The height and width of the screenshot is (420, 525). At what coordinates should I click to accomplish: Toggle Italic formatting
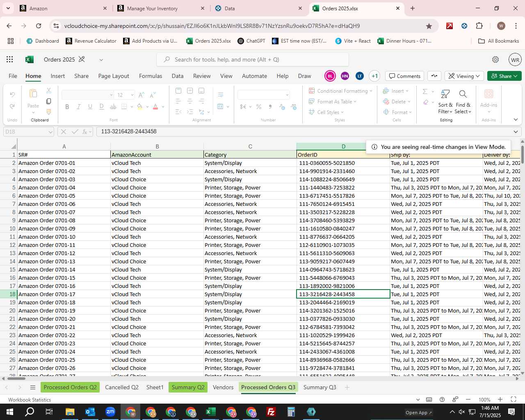(x=78, y=107)
